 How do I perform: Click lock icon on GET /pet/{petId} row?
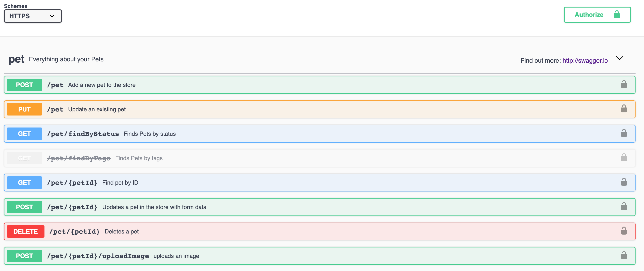tap(624, 182)
